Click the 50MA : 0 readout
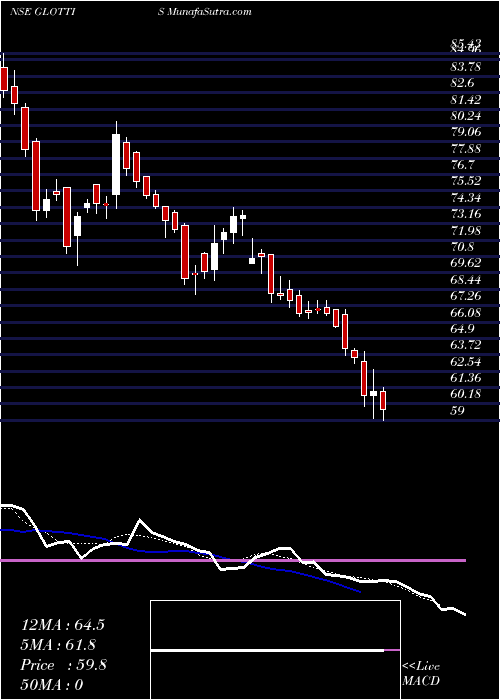Viewport: 500px width, 700px height. coord(52,685)
